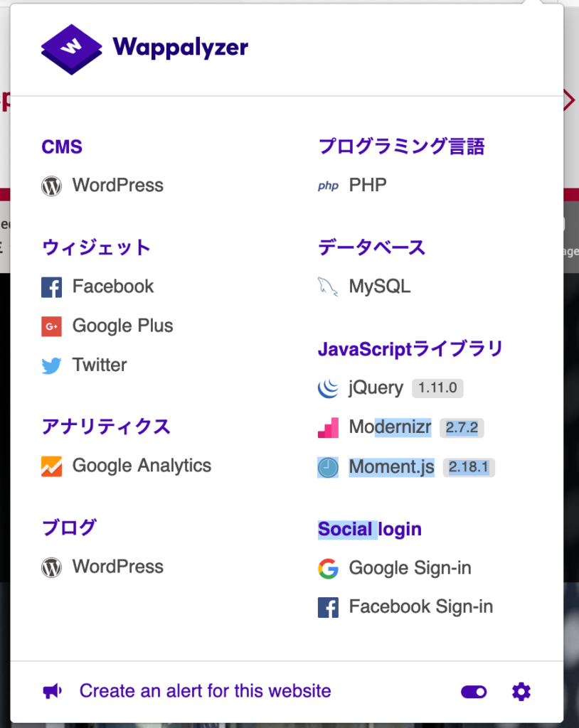
Task: Click the jQuery logo icon
Action: 328,388
